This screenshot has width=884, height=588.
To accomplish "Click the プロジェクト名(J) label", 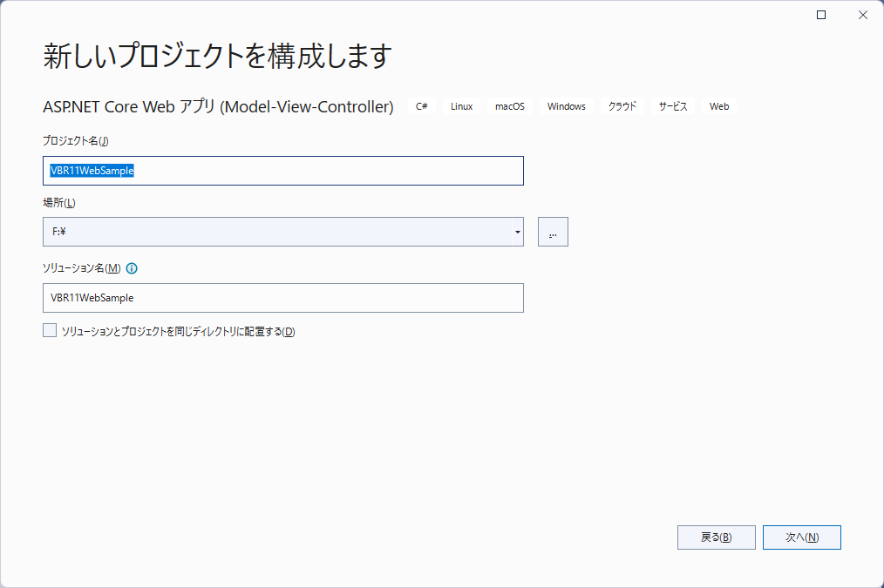I will (76, 141).
